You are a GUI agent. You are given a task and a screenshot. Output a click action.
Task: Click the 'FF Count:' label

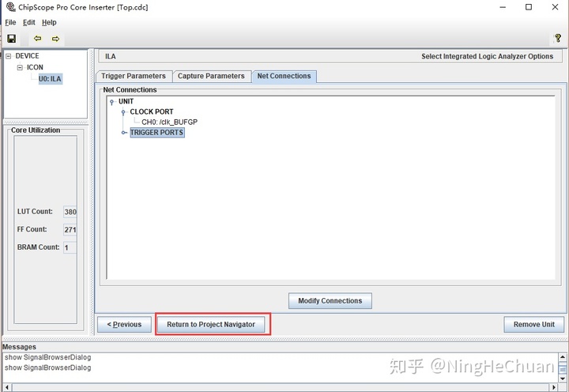click(x=32, y=229)
